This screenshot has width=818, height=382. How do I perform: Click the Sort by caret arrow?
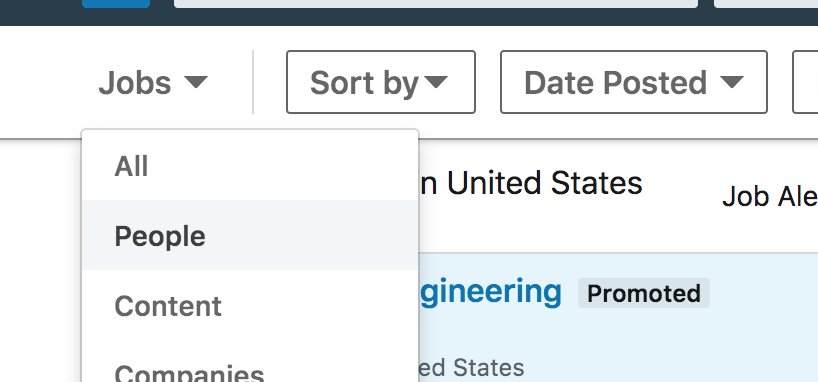click(x=436, y=82)
